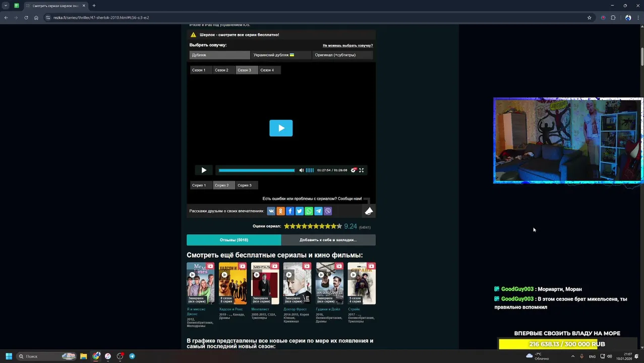This screenshot has height=363, width=644.
Task: Select the Украинский дубляж voiceover
Action: 280,55
